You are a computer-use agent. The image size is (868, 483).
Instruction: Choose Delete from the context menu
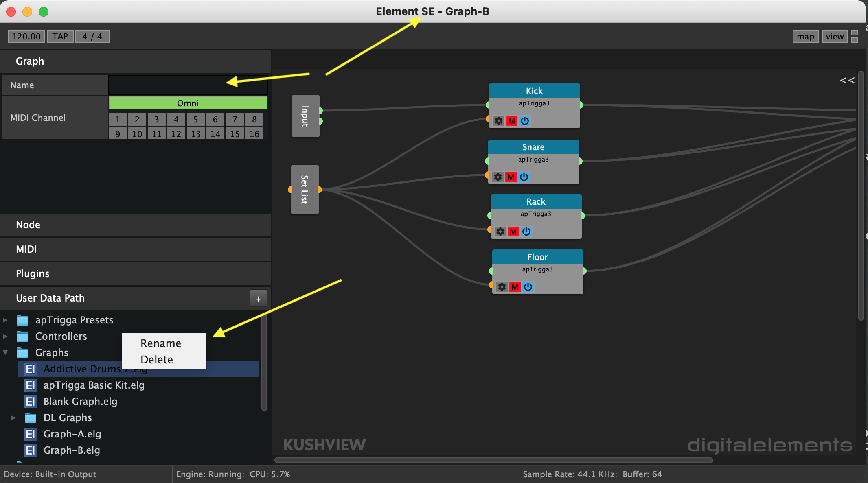click(x=157, y=359)
